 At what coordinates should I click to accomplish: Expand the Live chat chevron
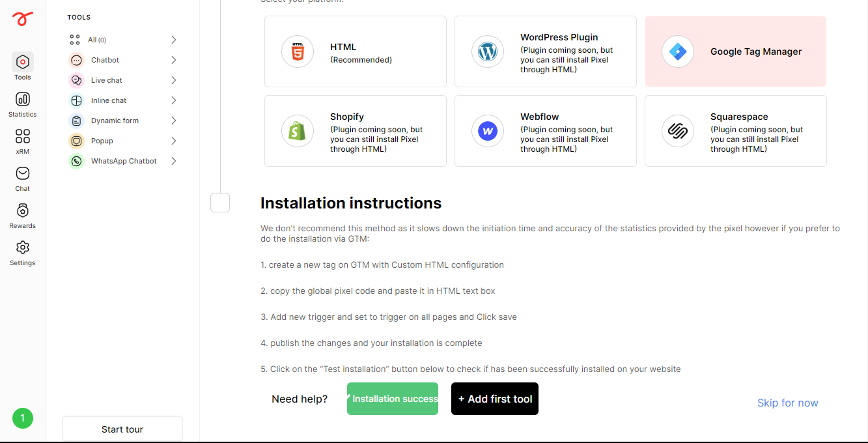(174, 80)
